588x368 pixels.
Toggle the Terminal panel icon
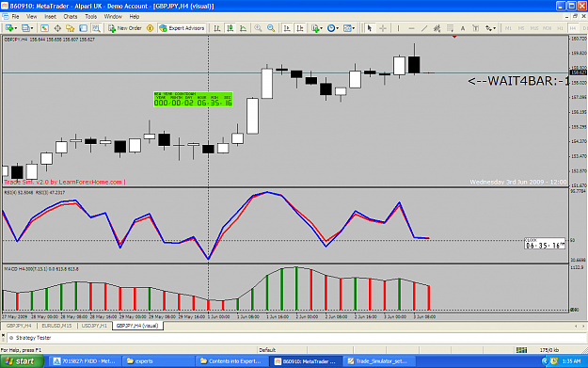pyautogui.click(x=83, y=28)
